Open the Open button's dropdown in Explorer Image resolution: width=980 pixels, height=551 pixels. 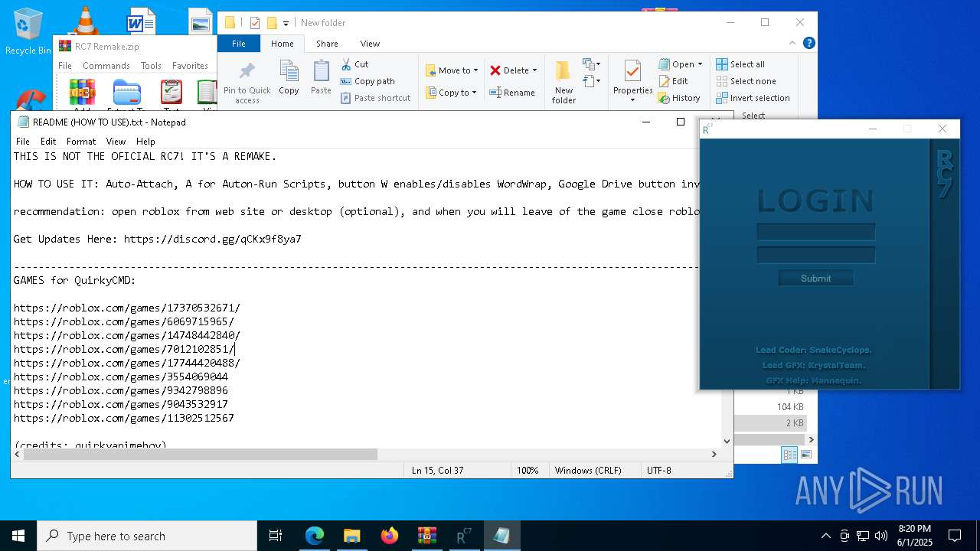coord(700,64)
